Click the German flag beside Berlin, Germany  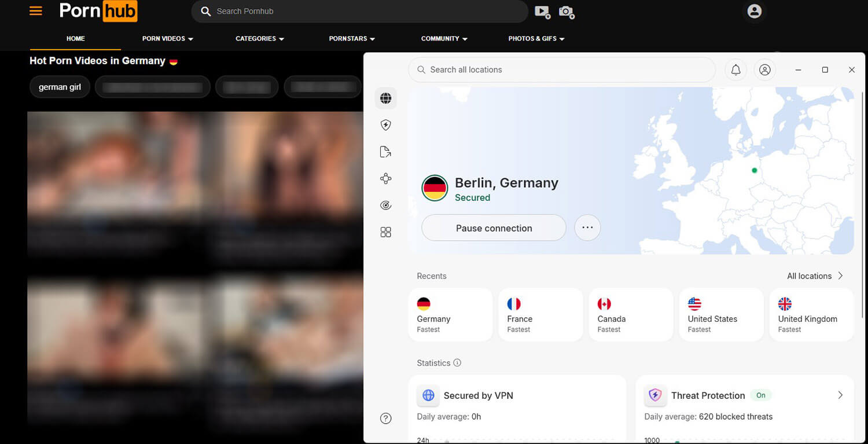coord(435,188)
